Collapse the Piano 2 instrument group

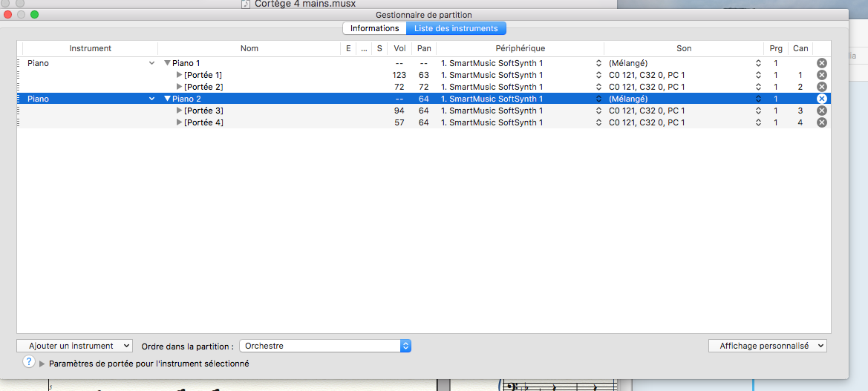coord(168,99)
